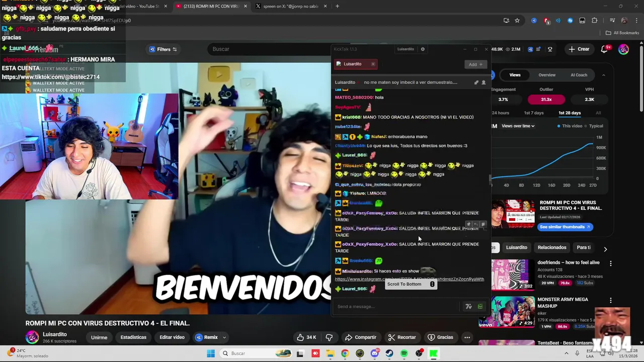Switch to the Overview tab in vidIQ

[x=547, y=75]
